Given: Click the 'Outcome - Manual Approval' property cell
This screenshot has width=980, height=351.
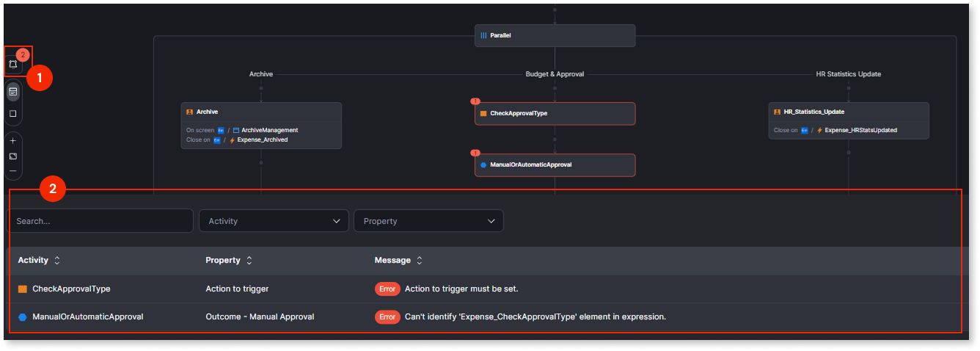Looking at the screenshot, I should 260,317.
